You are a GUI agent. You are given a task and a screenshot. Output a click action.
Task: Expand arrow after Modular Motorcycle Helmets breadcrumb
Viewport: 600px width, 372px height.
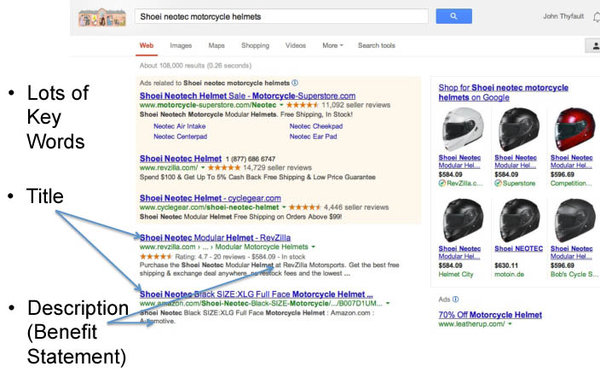pyautogui.click(x=313, y=247)
